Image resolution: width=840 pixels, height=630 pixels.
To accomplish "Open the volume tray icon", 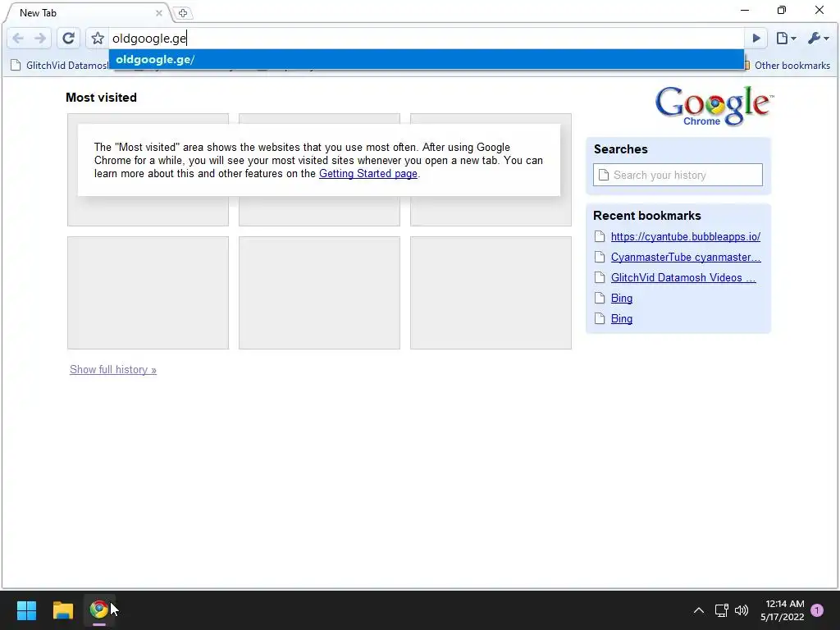I will [x=742, y=610].
